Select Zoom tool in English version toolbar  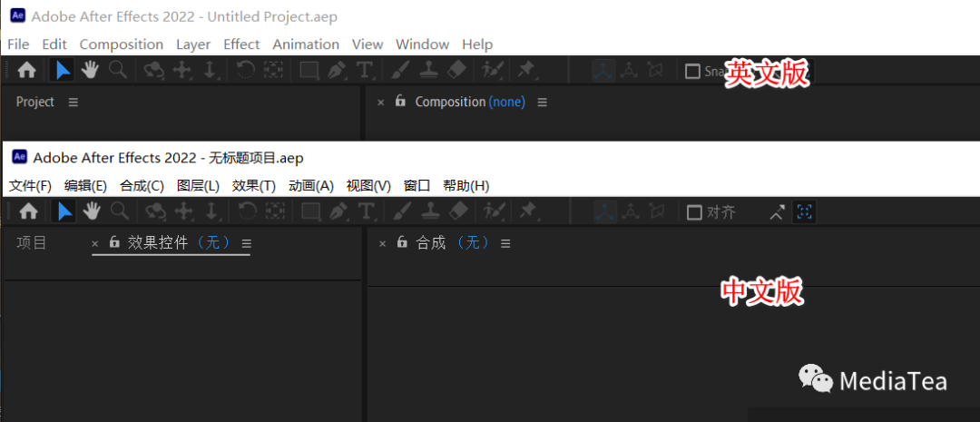117,71
